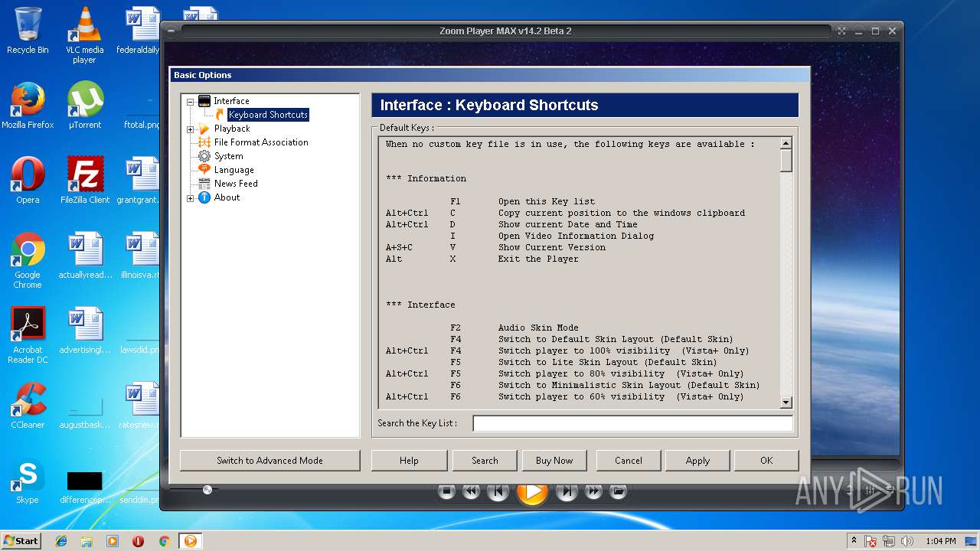
Task: Click the Help button
Action: pos(409,461)
